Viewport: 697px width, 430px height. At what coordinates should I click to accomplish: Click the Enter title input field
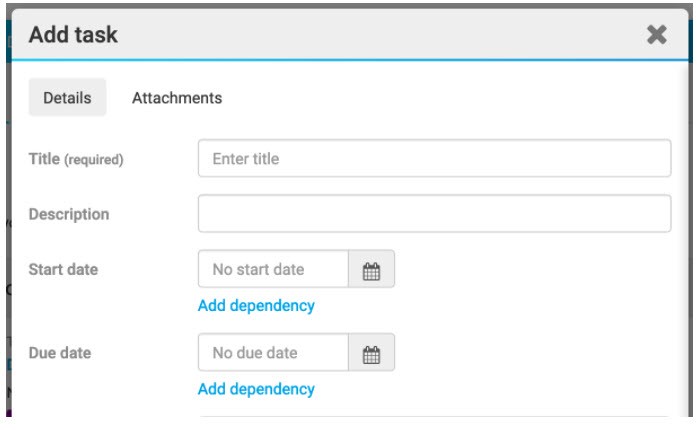434,158
